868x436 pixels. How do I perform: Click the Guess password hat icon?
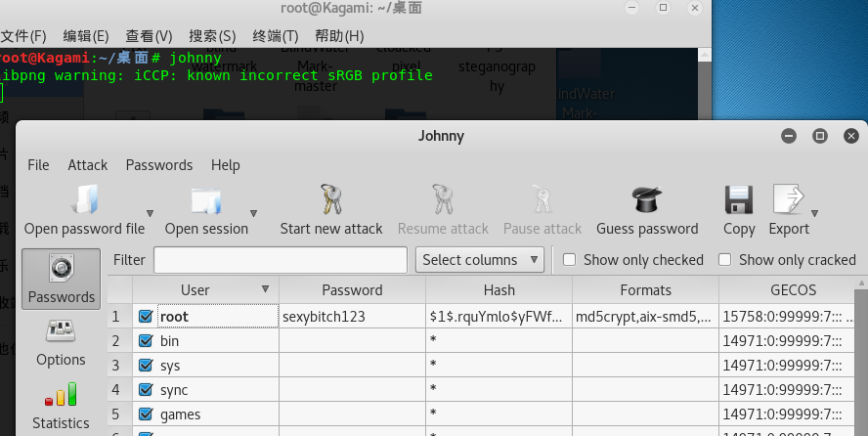(x=647, y=199)
